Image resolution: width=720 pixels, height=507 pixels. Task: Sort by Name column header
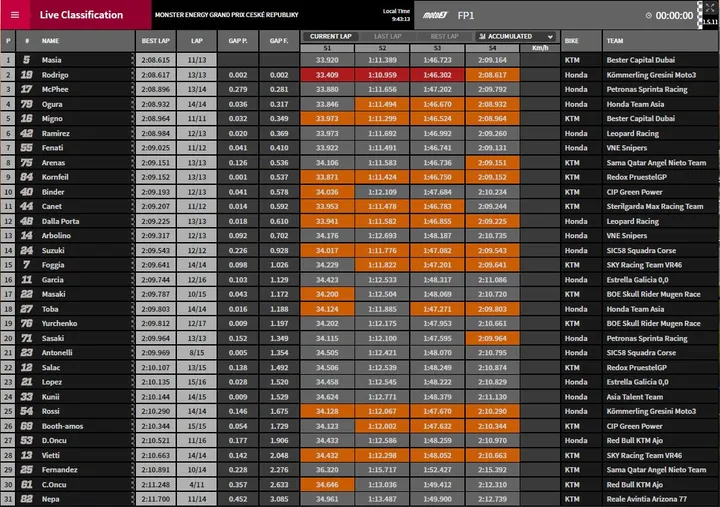pyautogui.click(x=50, y=41)
